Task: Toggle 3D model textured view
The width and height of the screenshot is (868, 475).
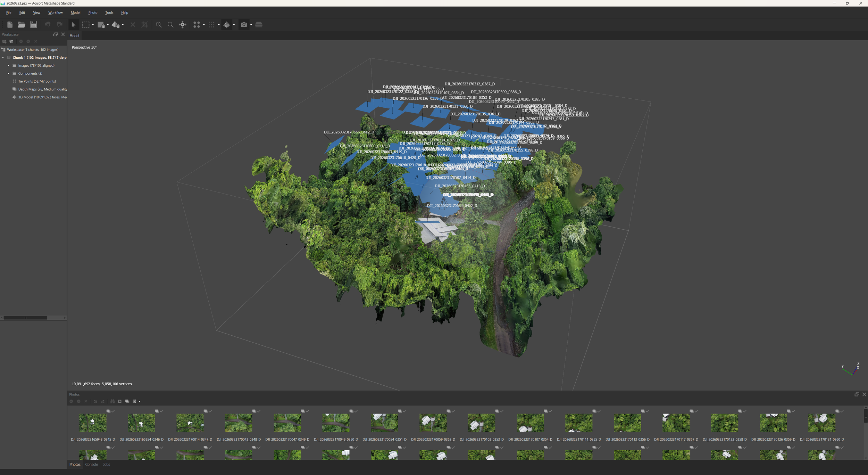Action: pos(227,25)
